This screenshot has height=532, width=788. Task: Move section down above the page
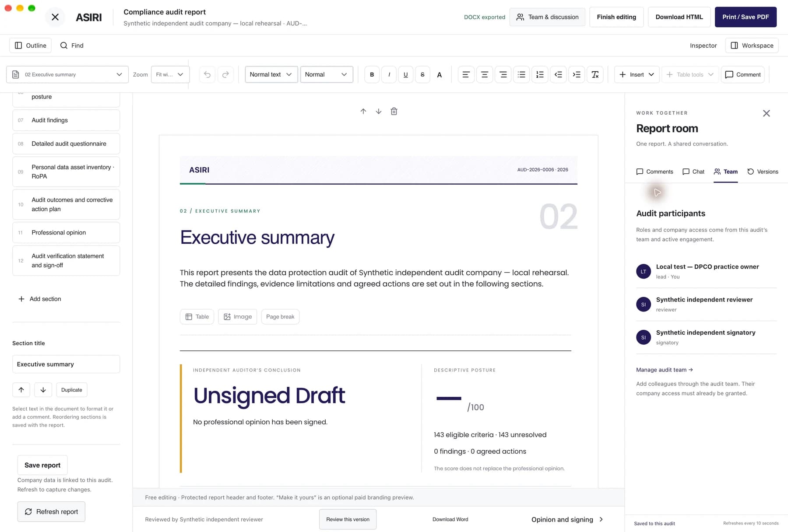[379, 111]
